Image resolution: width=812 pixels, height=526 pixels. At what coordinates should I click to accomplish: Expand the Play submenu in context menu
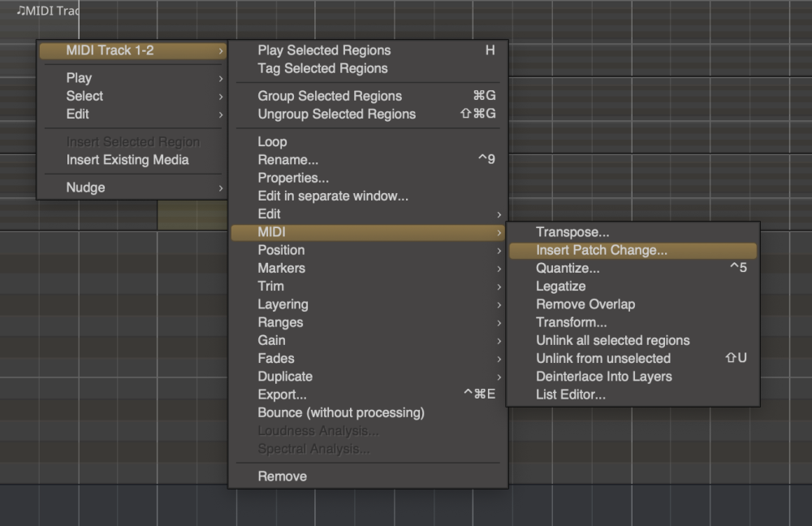point(132,78)
